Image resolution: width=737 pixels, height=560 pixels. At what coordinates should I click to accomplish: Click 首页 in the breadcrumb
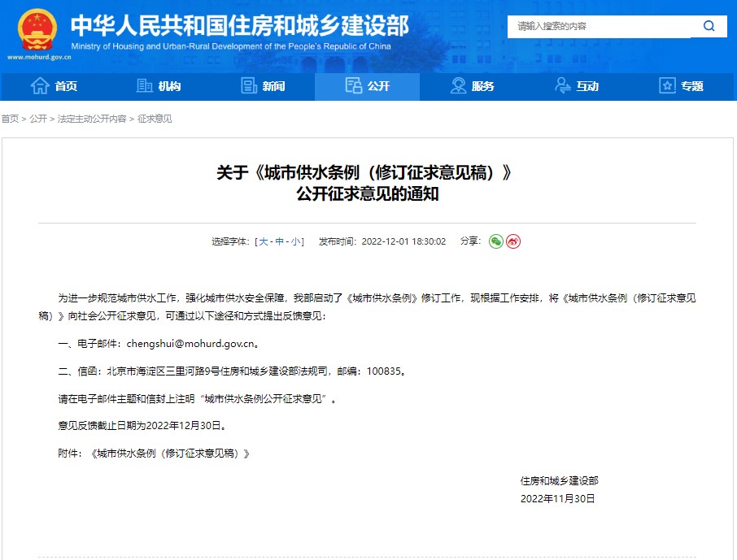[10, 119]
